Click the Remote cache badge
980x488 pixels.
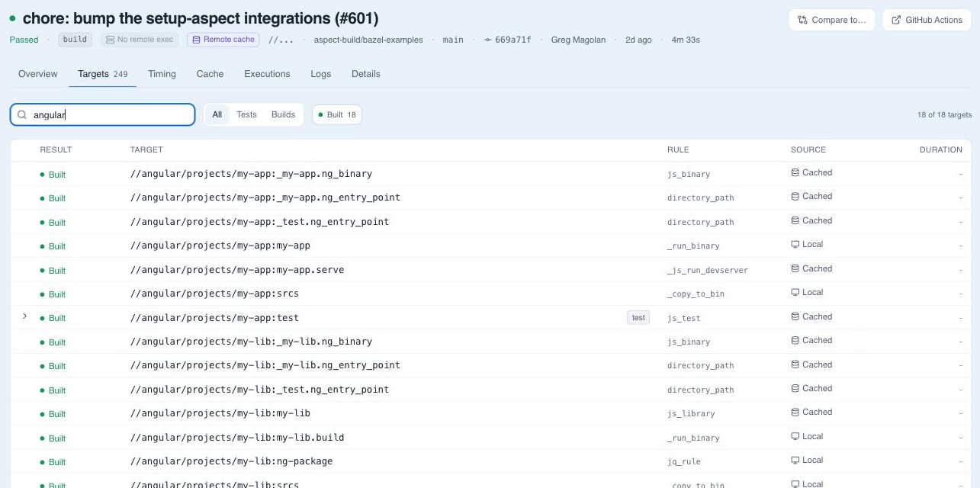pyautogui.click(x=223, y=40)
